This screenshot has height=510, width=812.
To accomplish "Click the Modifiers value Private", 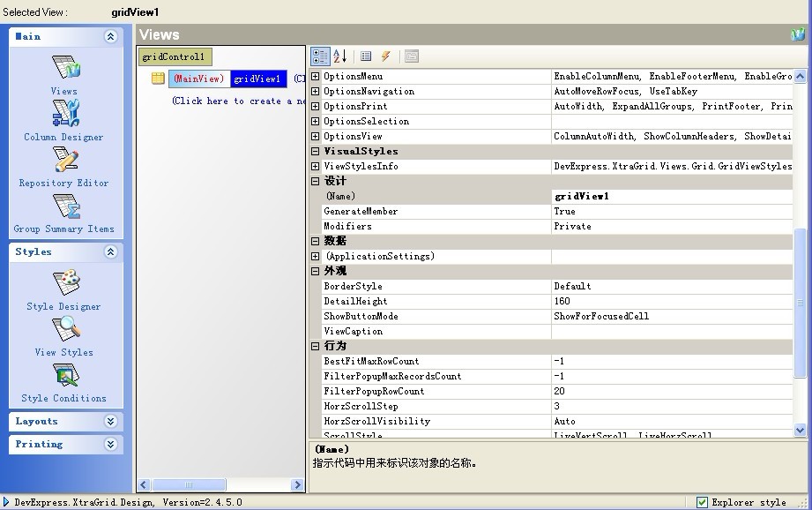I will [672, 227].
